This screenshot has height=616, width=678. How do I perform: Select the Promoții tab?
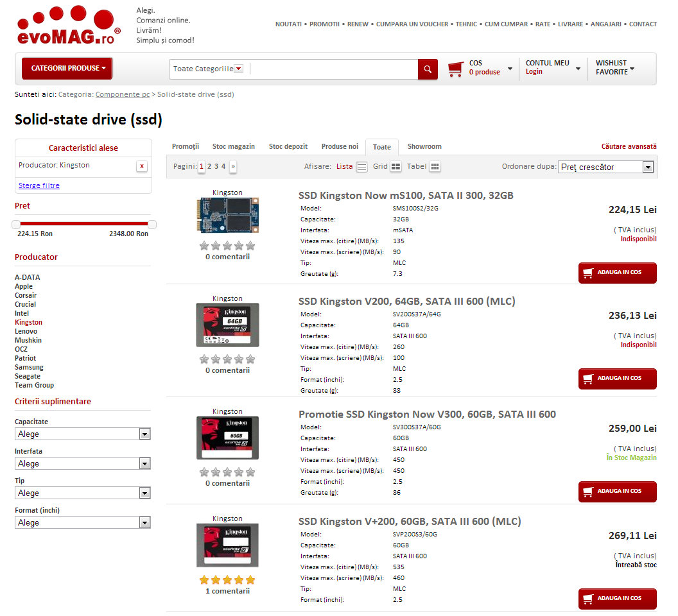(x=186, y=146)
